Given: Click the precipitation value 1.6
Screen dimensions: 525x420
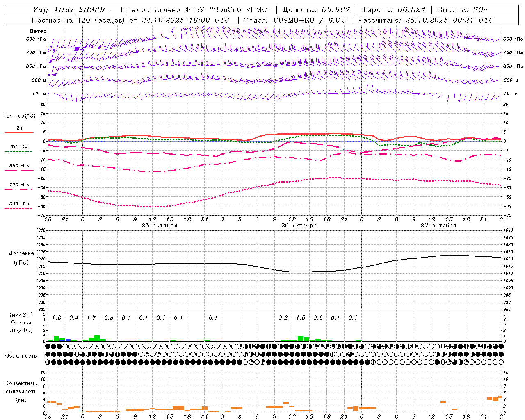Looking at the screenshot, I should pyautogui.click(x=57, y=318).
